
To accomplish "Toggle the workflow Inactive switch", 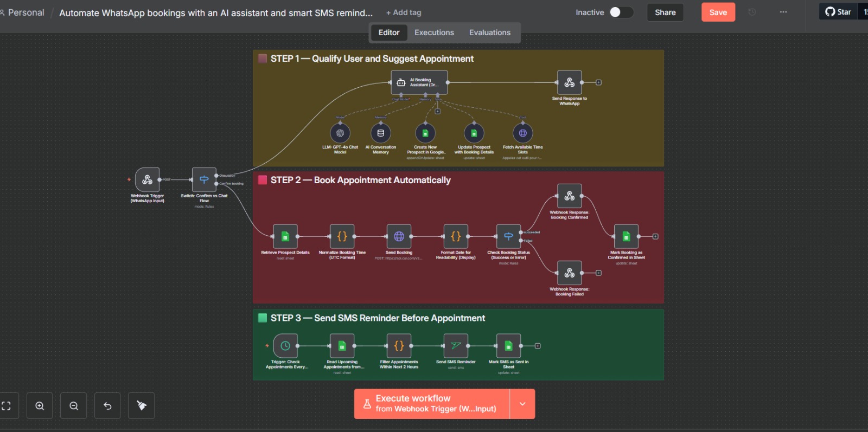I will 621,12.
